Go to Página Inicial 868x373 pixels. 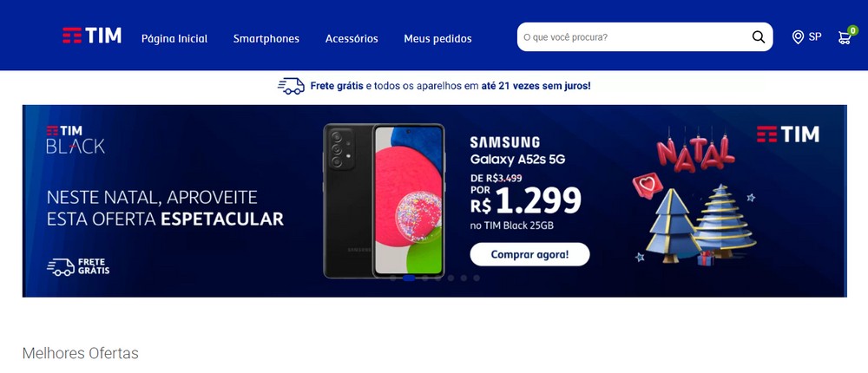click(x=174, y=39)
